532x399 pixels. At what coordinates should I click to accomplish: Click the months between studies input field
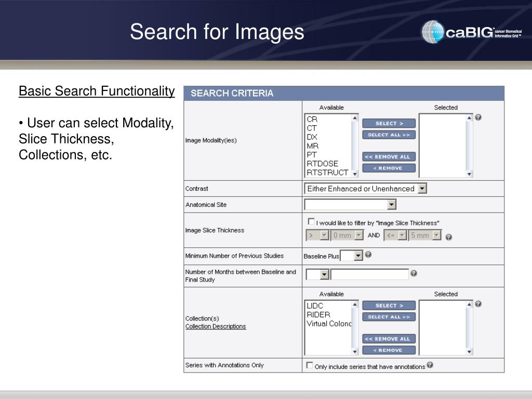pyautogui.click(x=370, y=274)
